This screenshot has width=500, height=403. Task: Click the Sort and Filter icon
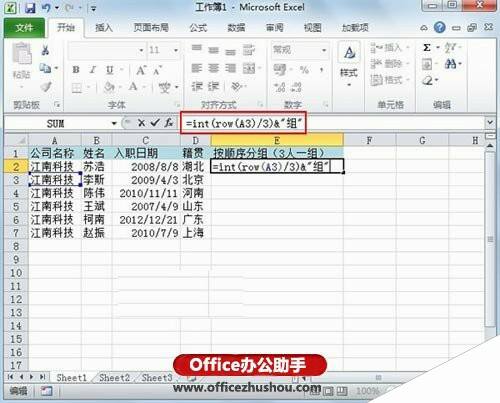(x=450, y=48)
